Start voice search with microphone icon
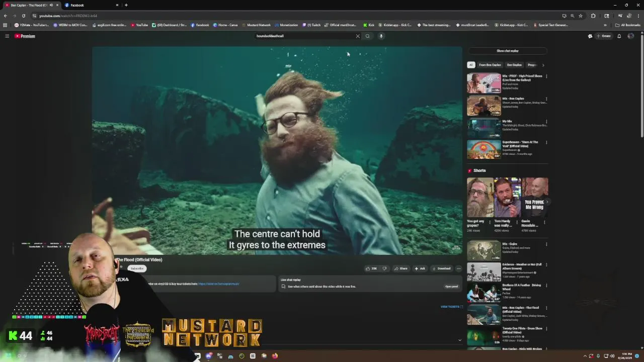 pos(381,36)
